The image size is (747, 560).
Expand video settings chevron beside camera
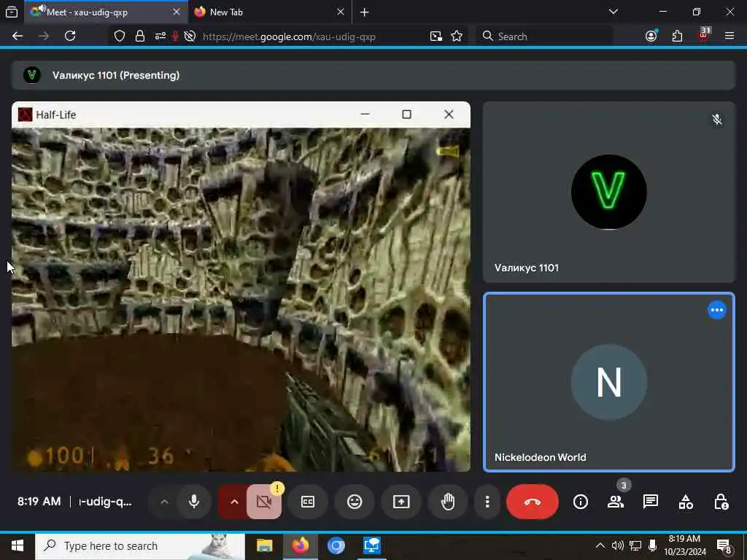coord(234,502)
